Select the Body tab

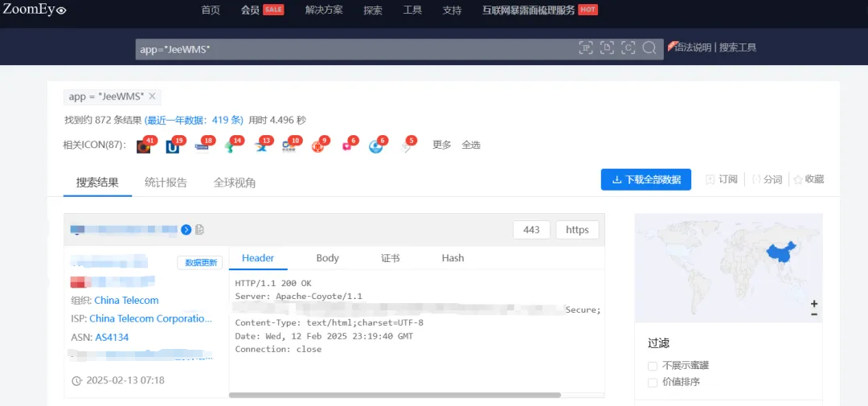coord(327,258)
